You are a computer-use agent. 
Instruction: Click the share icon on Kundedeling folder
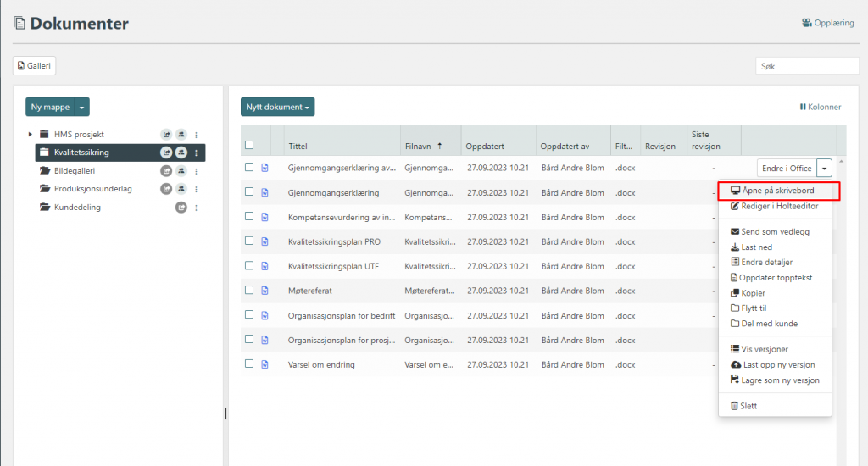point(181,208)
